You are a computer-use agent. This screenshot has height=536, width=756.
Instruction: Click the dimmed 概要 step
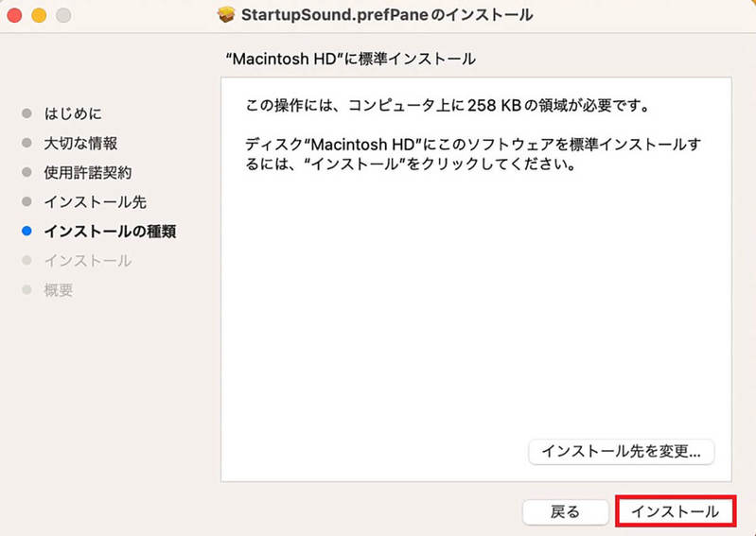(59, 290)
